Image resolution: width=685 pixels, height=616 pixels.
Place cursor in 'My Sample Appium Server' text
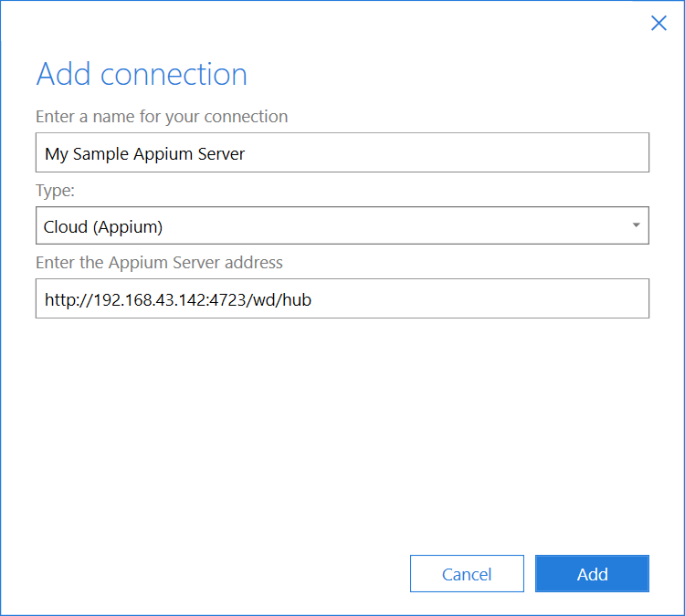144,153
